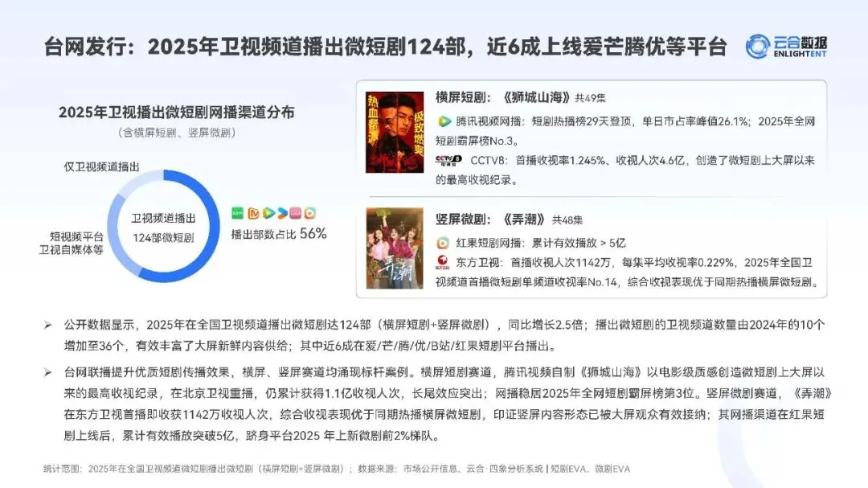Image resolution: width=868 pixels, height=488 pixels.
Task: Click the red Dragon TV (东方卫视) logo
Action: pos(443,262)
